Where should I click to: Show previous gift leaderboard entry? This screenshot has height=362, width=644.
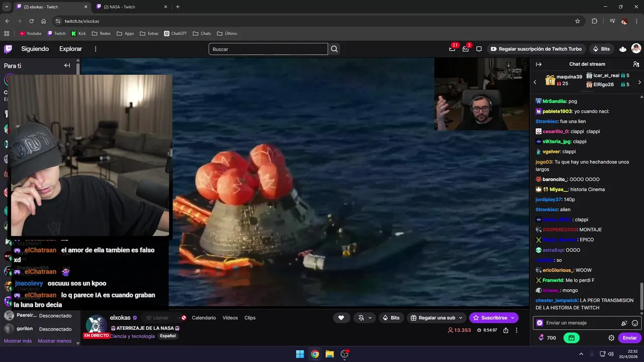535,82
